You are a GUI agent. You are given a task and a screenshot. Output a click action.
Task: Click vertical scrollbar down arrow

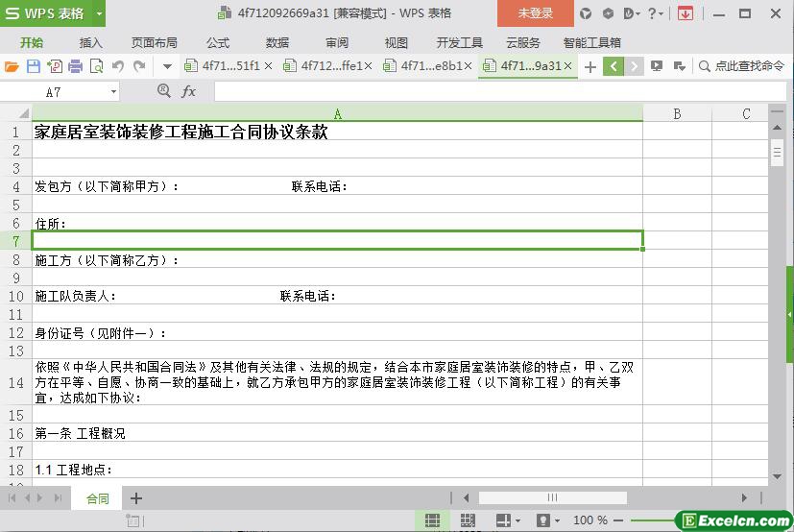(777, 476)
